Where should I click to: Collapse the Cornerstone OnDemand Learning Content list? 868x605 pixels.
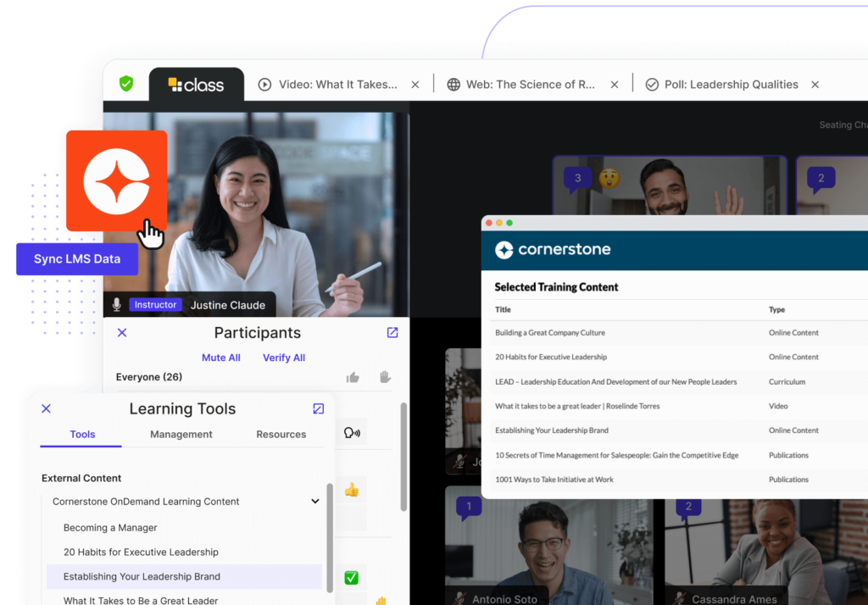[314, 501]
